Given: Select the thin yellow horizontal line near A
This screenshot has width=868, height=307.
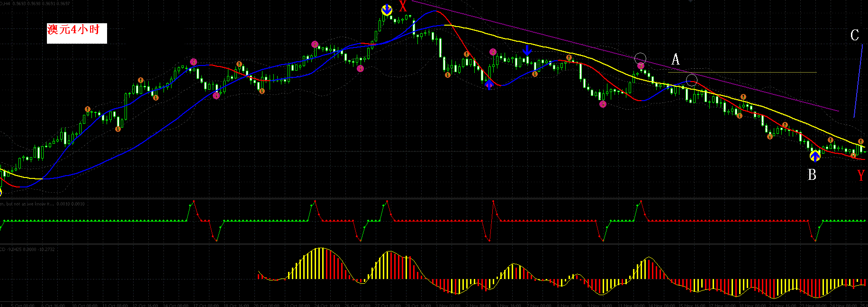Looking at the screenshot, I should tap(742, 72).
